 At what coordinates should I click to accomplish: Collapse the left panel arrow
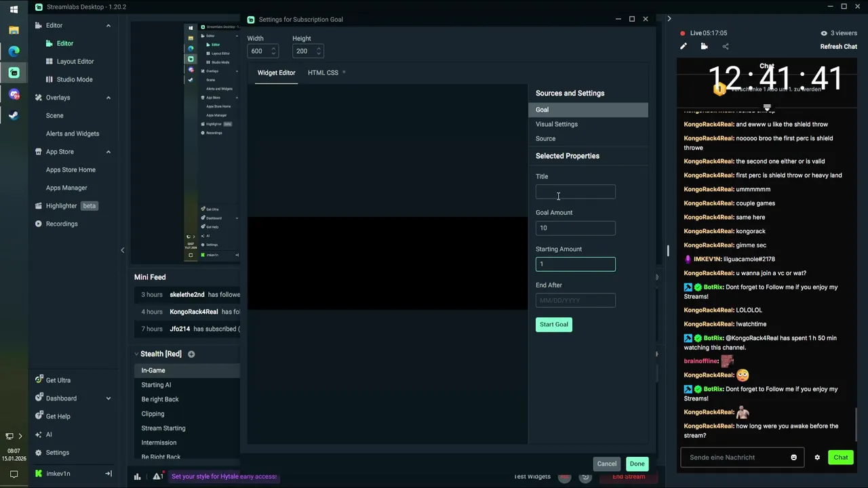pyautogui.click(x=123, y=250)
